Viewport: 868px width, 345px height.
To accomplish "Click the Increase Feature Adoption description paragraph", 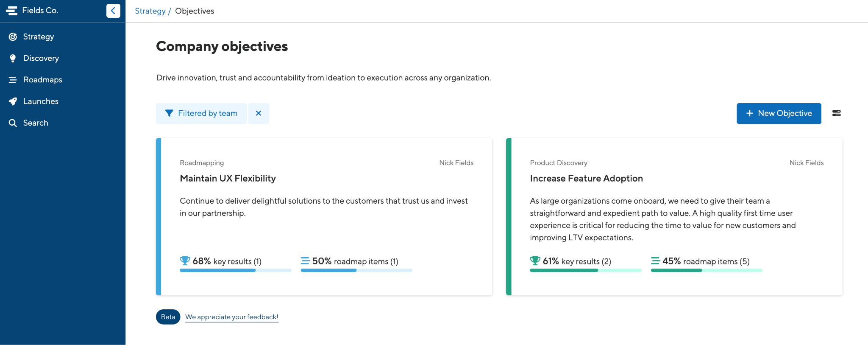I will 663,219.
